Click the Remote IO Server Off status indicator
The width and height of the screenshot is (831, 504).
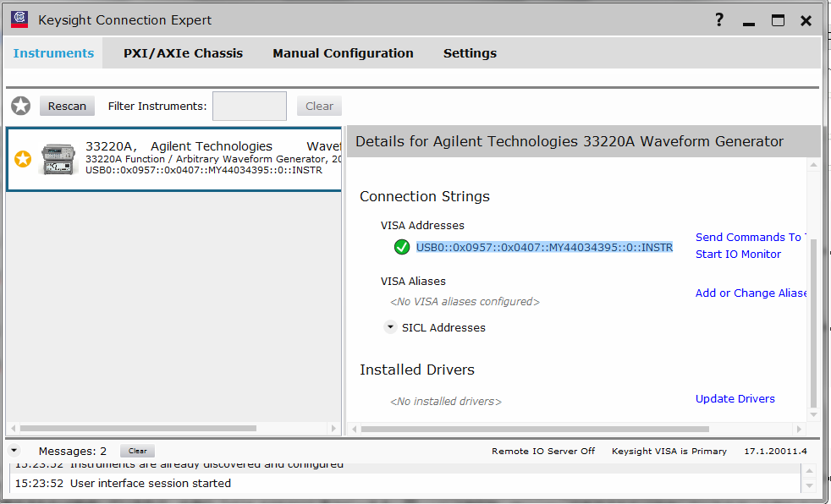(545, 451)
